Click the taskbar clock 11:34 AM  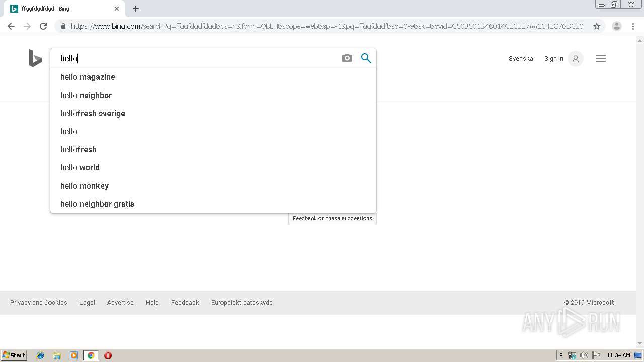pos(618,355)
